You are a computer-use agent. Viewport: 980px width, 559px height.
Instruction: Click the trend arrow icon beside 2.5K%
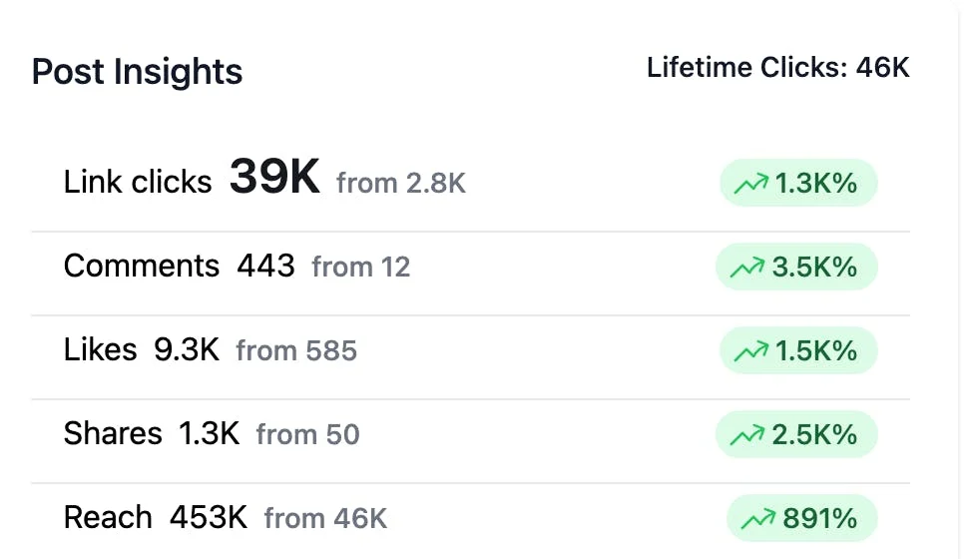(746, 435)
